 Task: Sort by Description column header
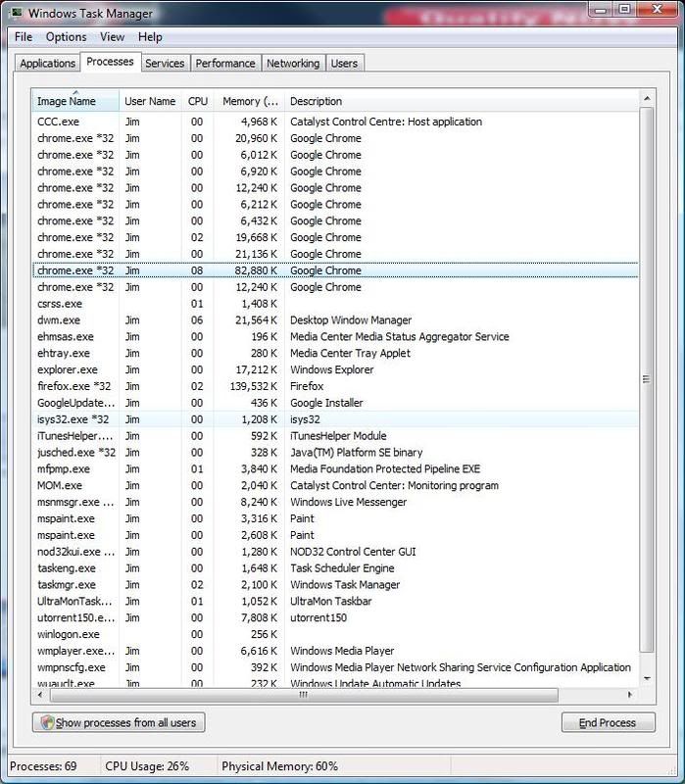[461, 101]
